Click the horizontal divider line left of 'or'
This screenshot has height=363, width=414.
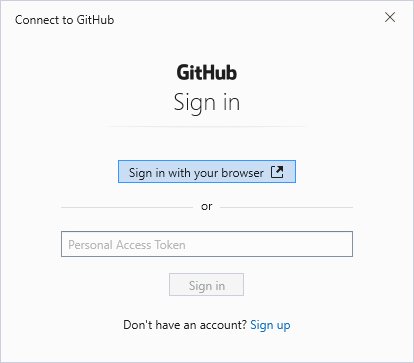pyautogui.click(x=127, y=207)
